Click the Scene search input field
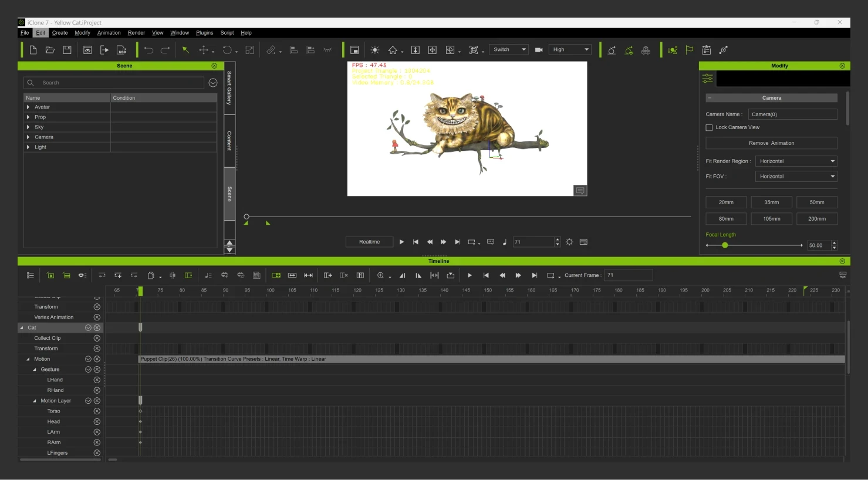 (x=114, y=83)
